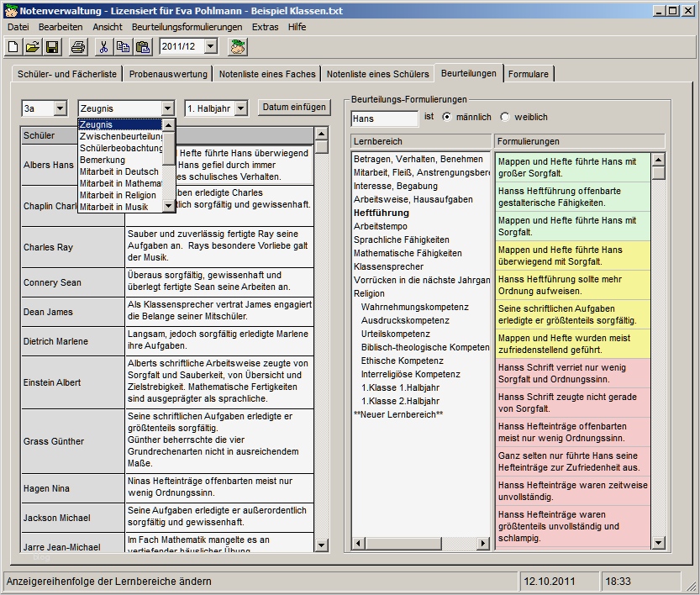Expand the 1. Halbjahr dropdown

[x=240, y=108]
